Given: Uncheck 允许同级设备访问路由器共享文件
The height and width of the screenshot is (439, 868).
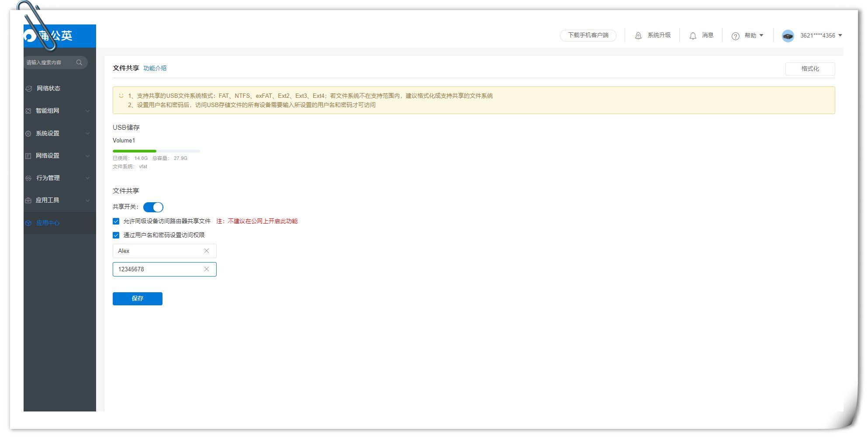Looking at the screenshot, I should [116, 221].
